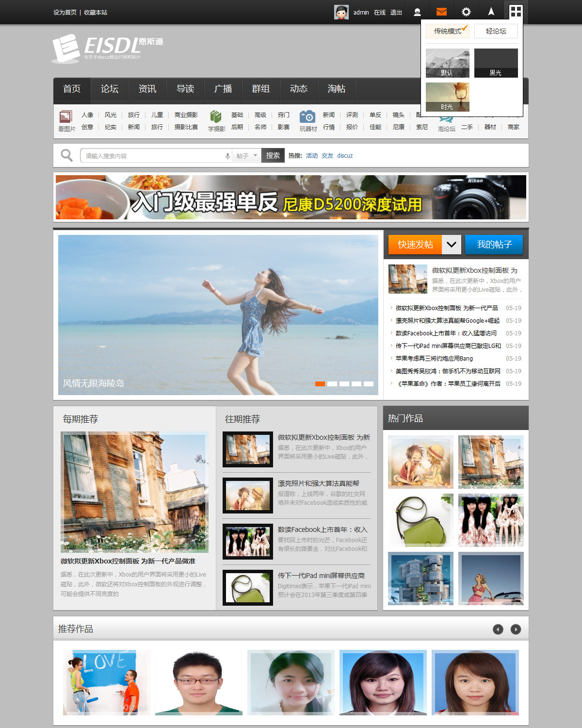The width and height of the screenshot is (582, 728).
Task: Open 传下一代iPad mini屏幕供应商 article in 往期推荐
Action: 321,576
